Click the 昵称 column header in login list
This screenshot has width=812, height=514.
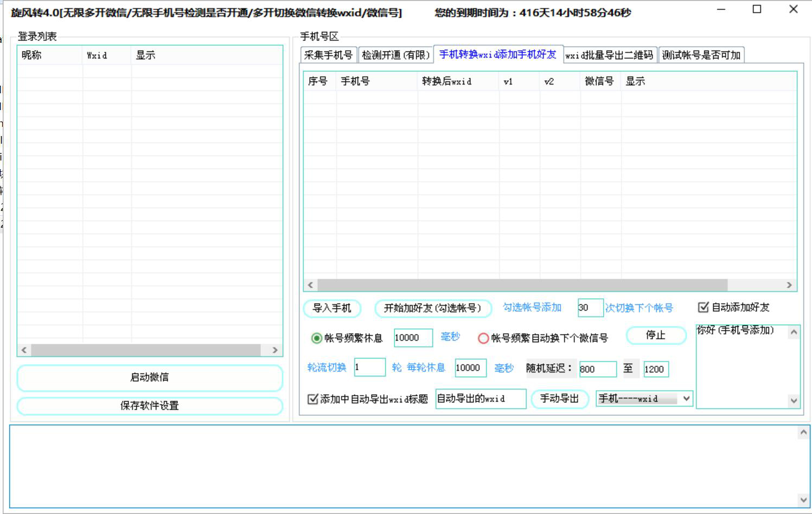(x=50, y=55)
